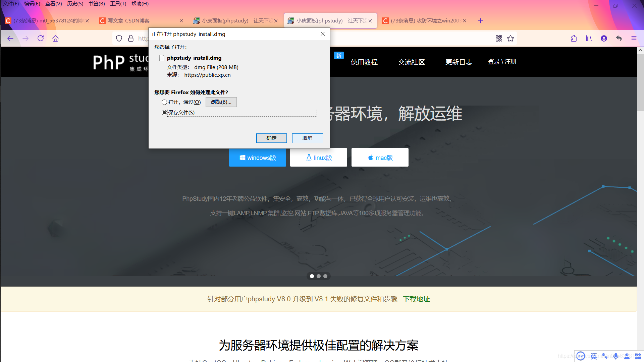Close the download dialog with X
Image resolution: width=644 pixels, height=362 pixels.
(323, 34)
